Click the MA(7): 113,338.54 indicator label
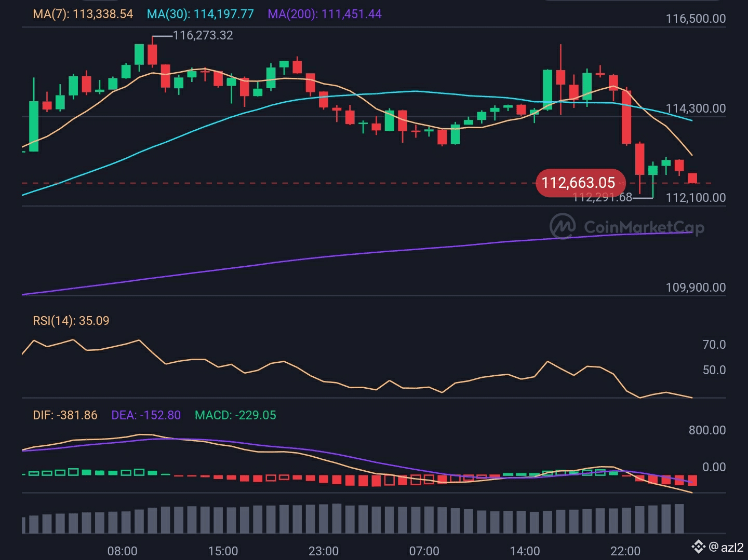Screen dimensions: 748x560 83,14
